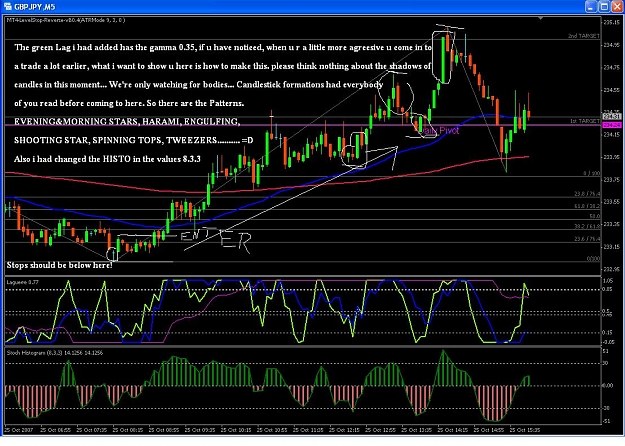The width and height of the screenshot is (625, 446).
Task: Click the chart shift triangle marker at top
Action: point(540,18)
